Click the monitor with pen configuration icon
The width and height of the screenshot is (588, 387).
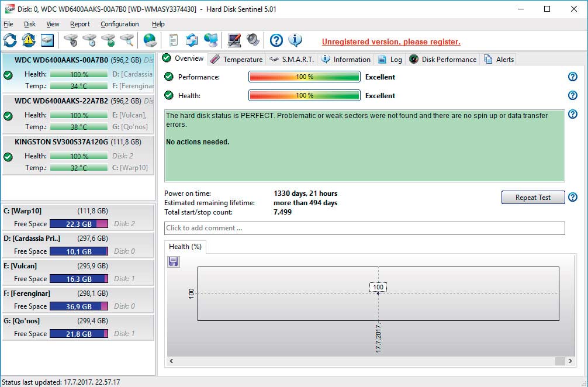pos(234,40)
